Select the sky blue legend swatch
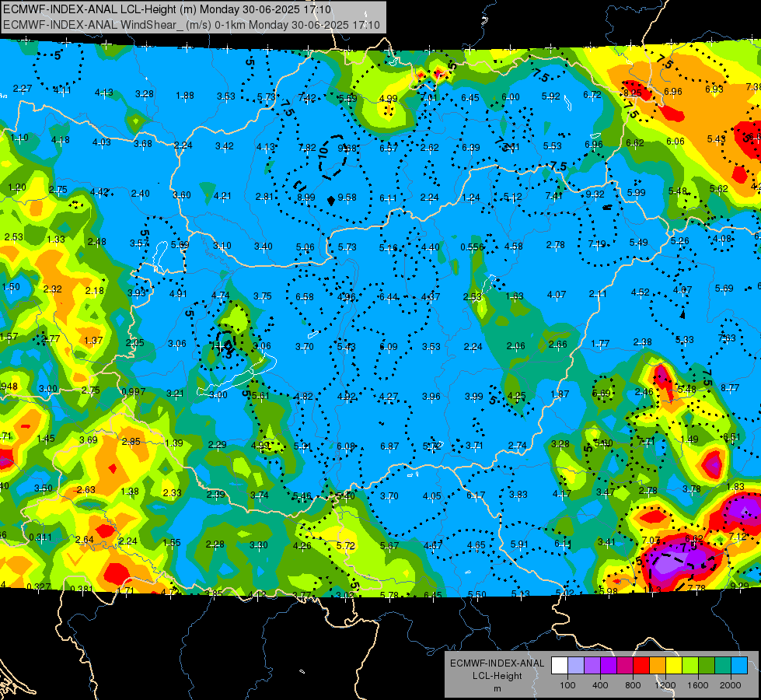Image resolution: width=761 pixels, height=700 pixels. tap(738, 666)
